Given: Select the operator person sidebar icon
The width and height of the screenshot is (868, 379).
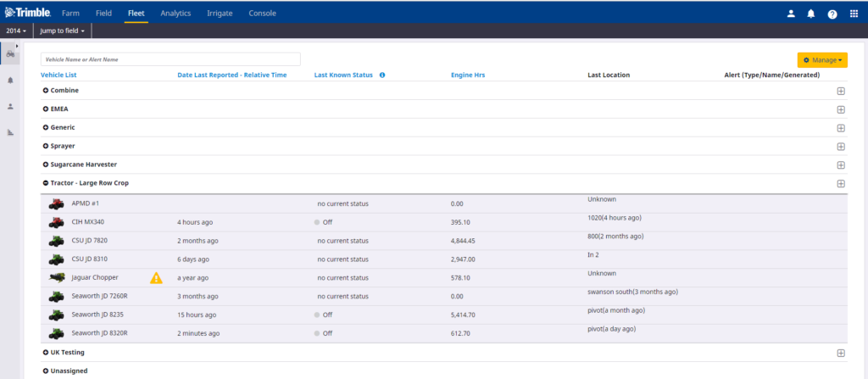Looking at the screenshot, I should 10,106.
